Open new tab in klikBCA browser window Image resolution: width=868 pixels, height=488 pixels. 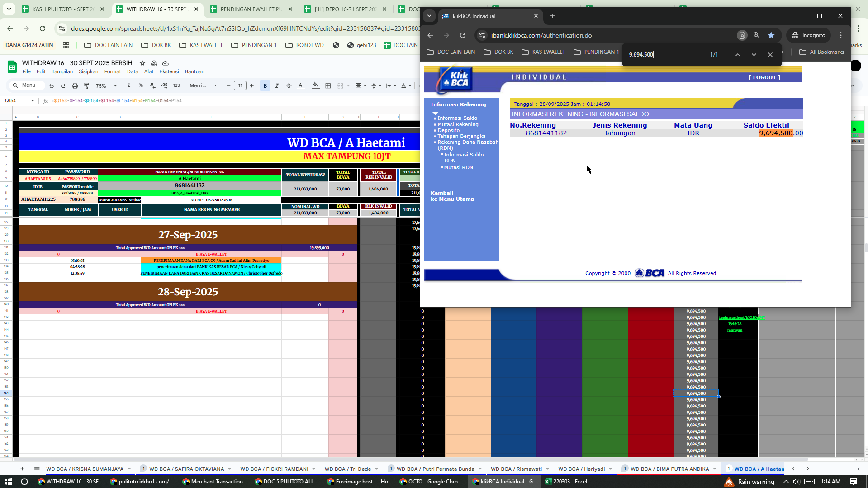point(552,16)
